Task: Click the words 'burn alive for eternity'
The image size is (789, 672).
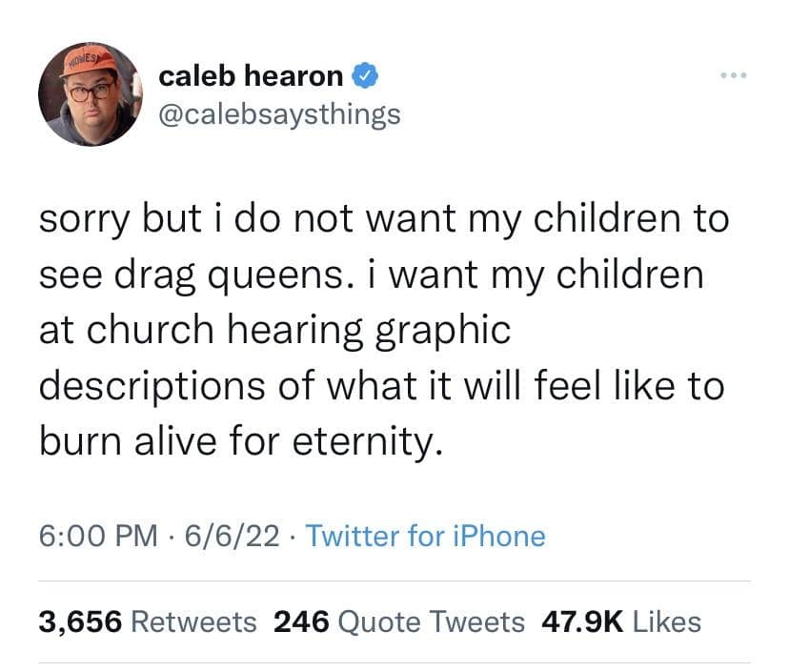Action: pyautogui.click(x=241, y=442)
